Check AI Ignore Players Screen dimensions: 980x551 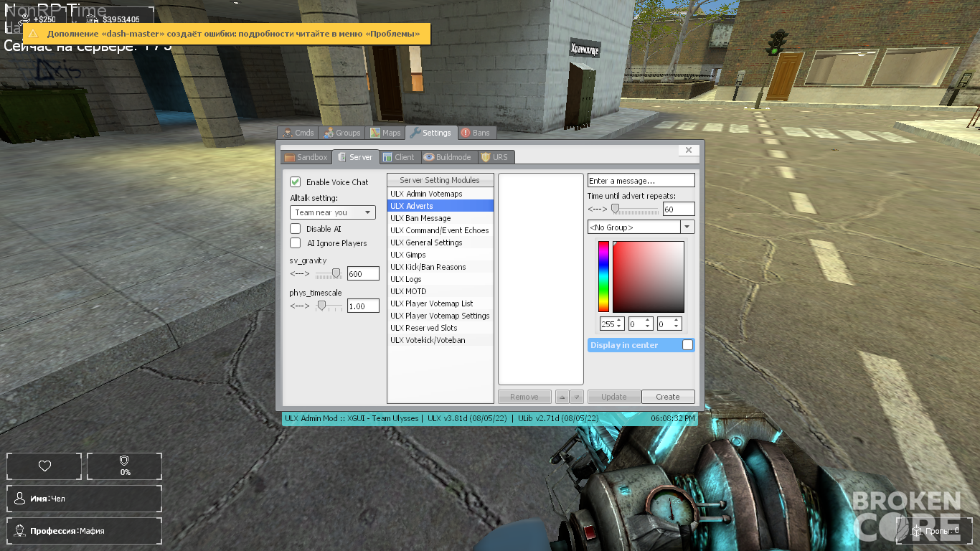pos(296,243)
